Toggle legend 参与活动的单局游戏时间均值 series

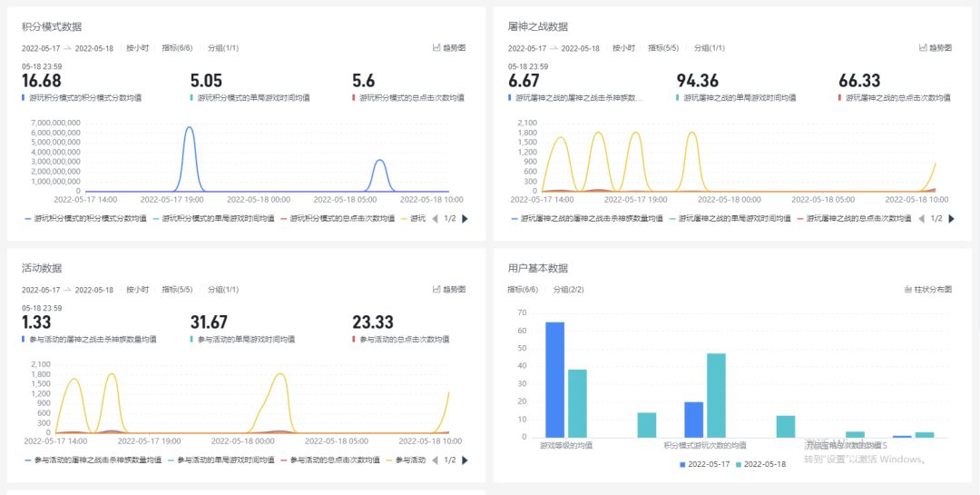220,460
